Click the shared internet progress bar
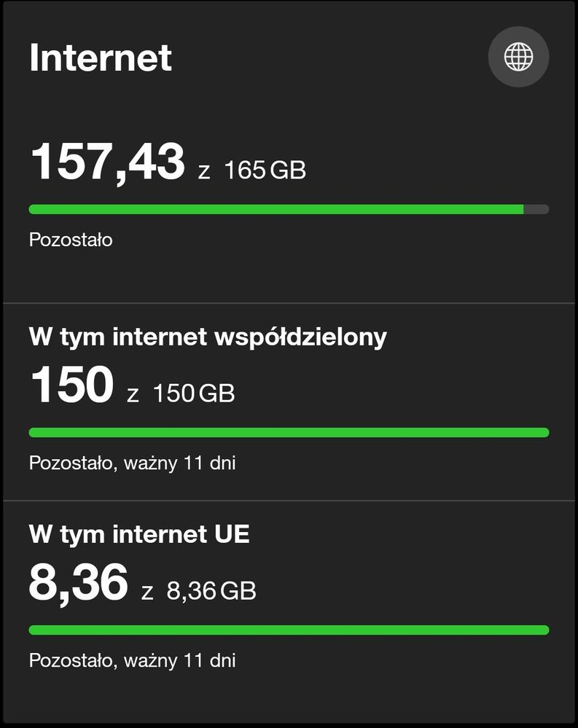Image resolution: width=578 pixels, height=728 pixels. tap(289, 433)
